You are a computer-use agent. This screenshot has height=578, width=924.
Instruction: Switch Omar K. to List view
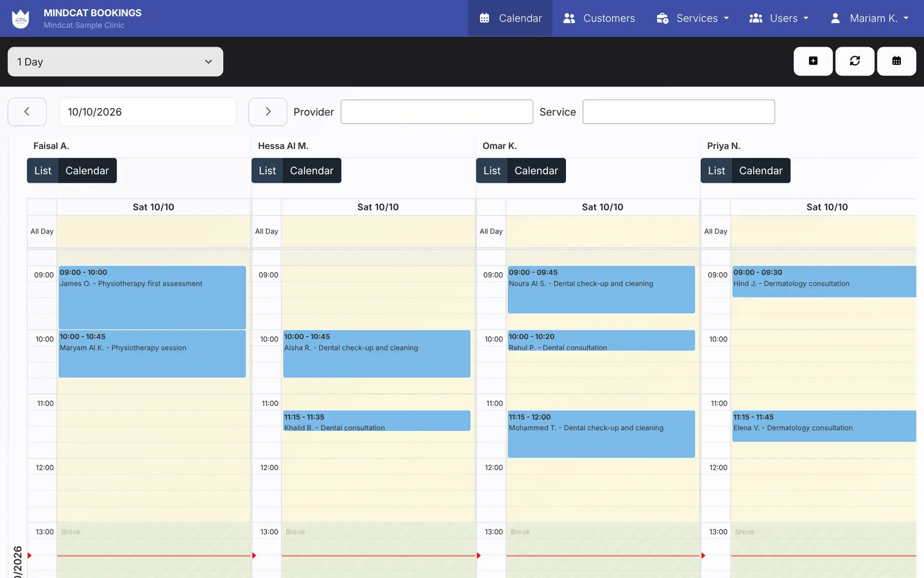click(492, 171)
